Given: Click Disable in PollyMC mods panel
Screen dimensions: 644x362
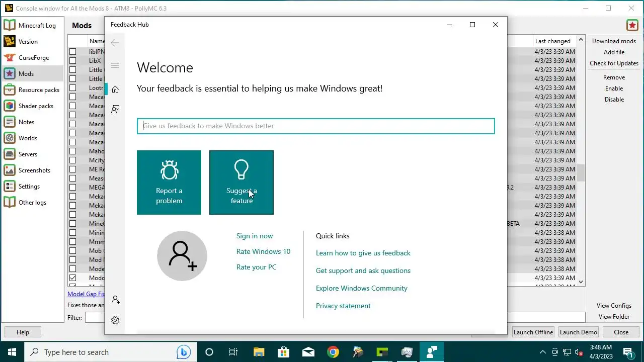Looking at the screenshot, I should pyautogui.click(x=614, y=100).
